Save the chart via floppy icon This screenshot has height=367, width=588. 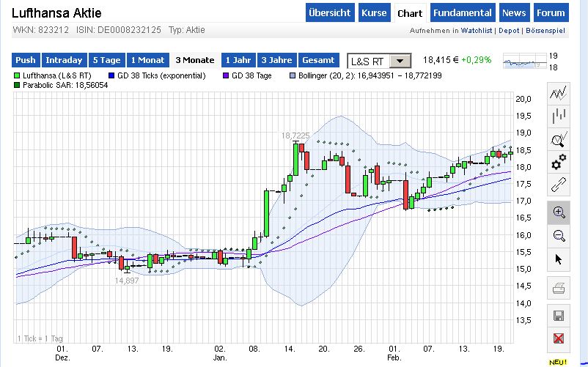[559, 316]
